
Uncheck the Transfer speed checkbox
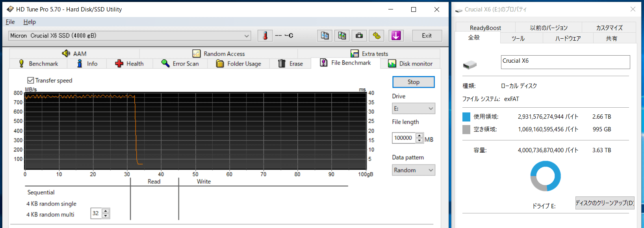[x=31, y=80]
